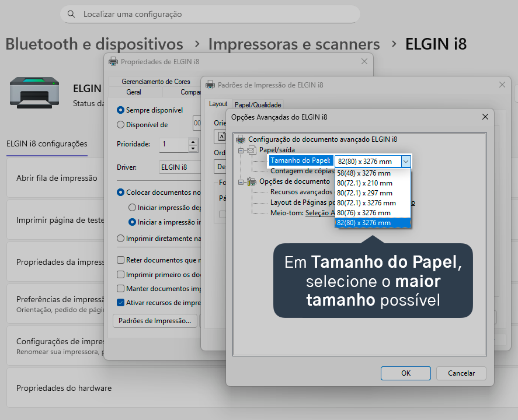The height and width of the screenshot is (420, 518).
Task: Close the Opções Avançadas do ELGIN i8 dialog
Action: tap(485, 117)
